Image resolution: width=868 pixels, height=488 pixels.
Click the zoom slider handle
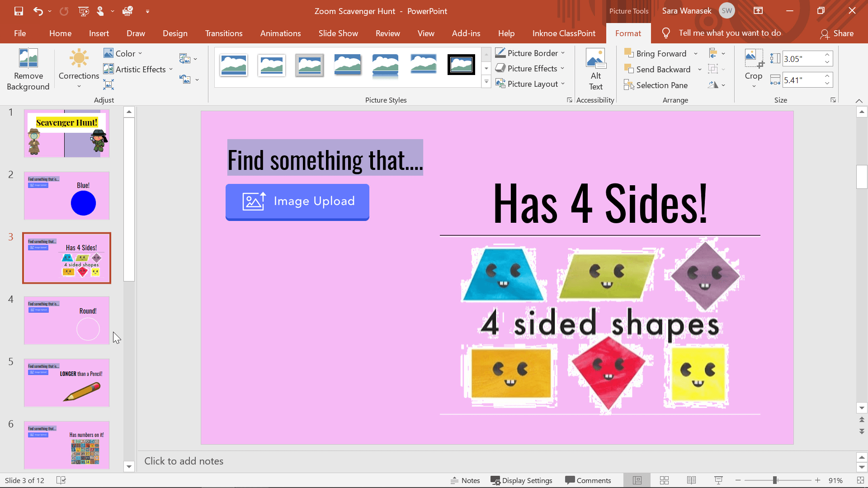click(775, 480)
